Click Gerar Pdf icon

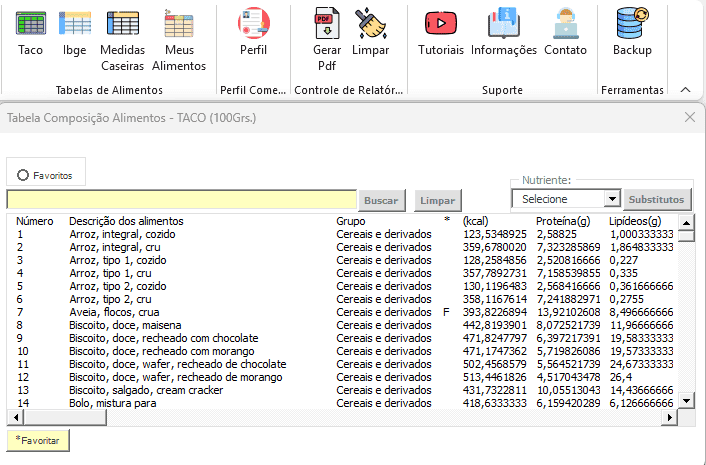[327, 40]
